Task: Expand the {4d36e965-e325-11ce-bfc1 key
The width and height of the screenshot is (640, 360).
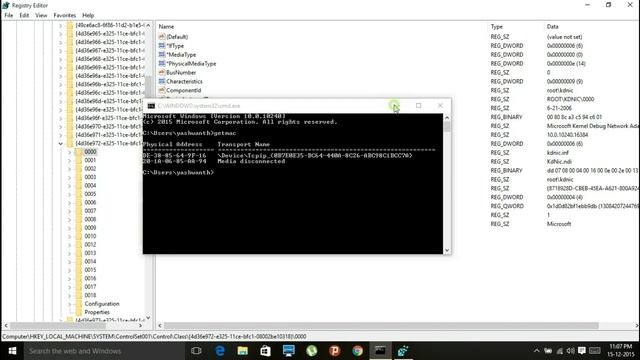Action: [x=60, y=33]
